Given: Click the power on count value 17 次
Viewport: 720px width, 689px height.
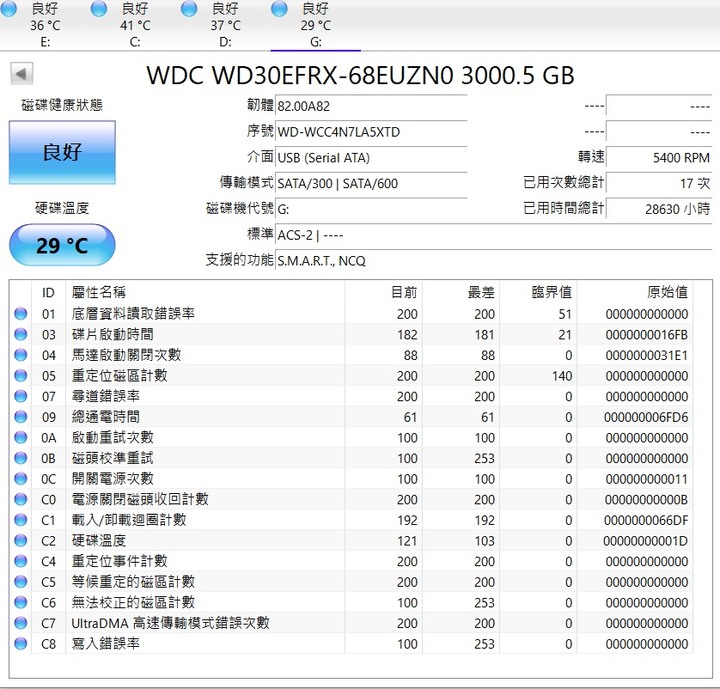Looking at the screenshot, I should 659,183.
